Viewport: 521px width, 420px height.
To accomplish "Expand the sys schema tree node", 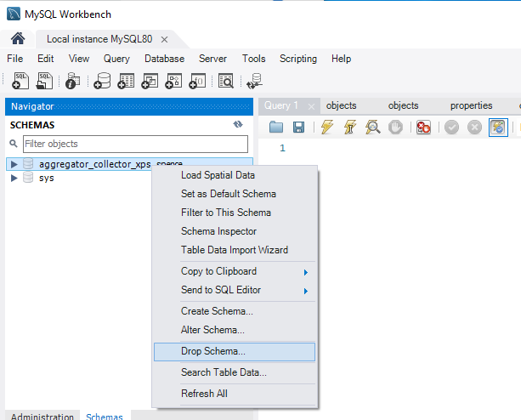I will click(14, 178).
